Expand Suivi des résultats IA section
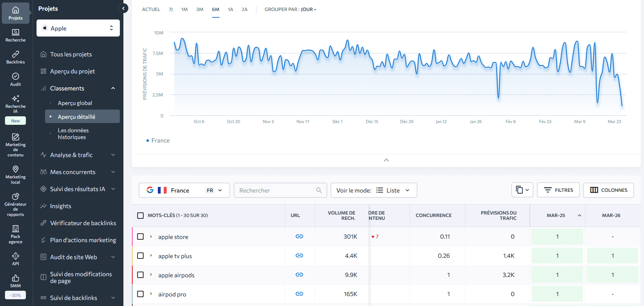Screen dimensions: 644x306 (113, 189)
